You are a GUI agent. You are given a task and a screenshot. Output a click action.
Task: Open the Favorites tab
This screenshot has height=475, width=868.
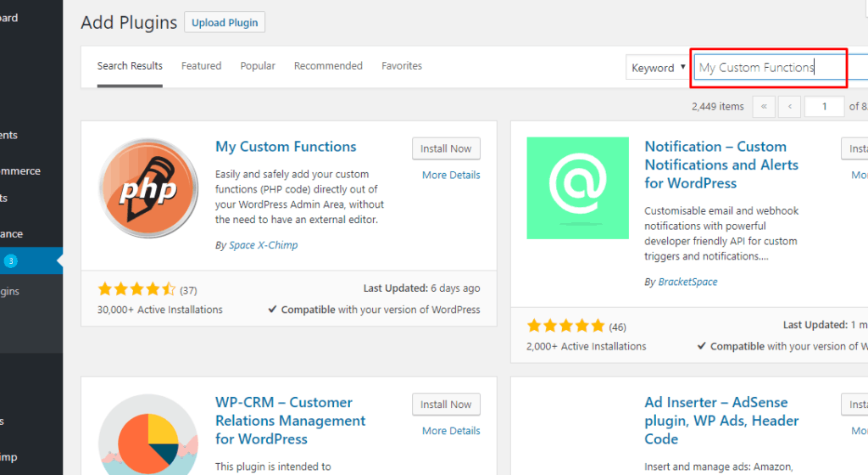402,66
